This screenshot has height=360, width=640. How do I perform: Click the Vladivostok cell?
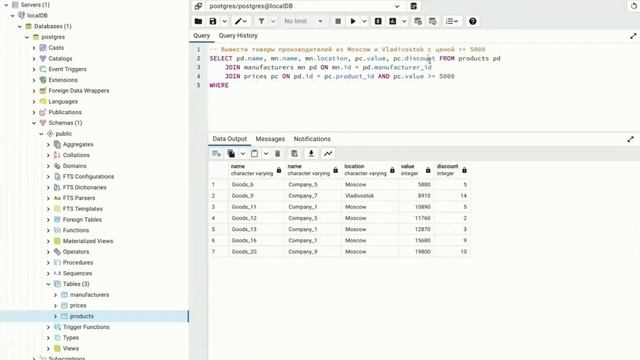[x=369, y=196]
